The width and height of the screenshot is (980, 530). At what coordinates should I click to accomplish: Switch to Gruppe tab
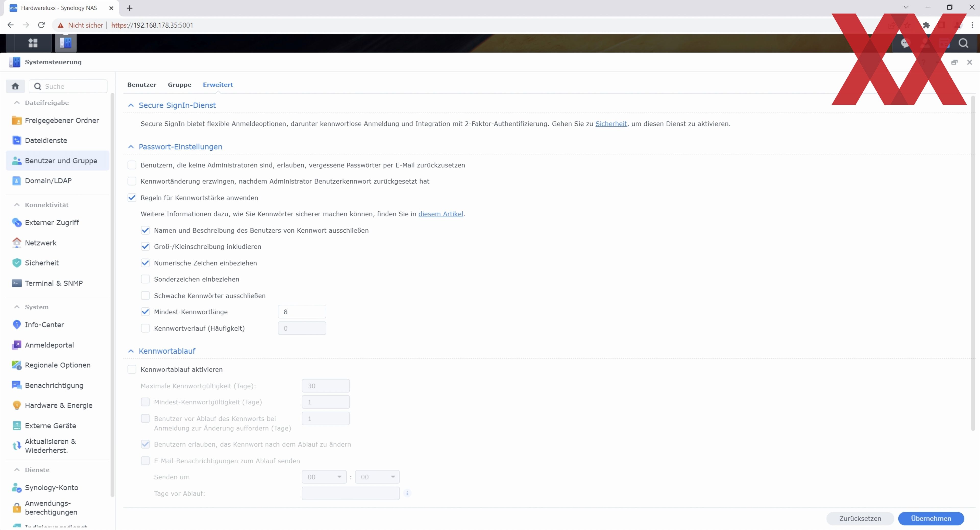pyautogui.click(x=180, y=85)
